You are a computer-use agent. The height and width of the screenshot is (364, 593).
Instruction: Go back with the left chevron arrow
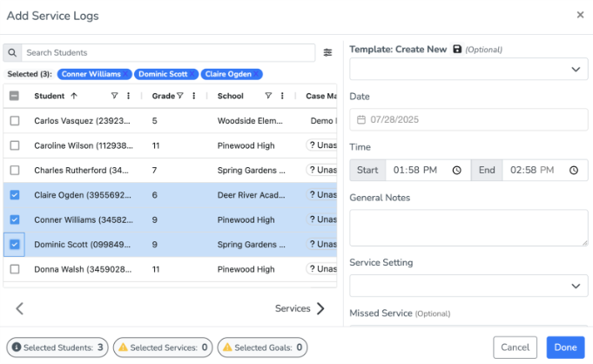click(20, 308)
